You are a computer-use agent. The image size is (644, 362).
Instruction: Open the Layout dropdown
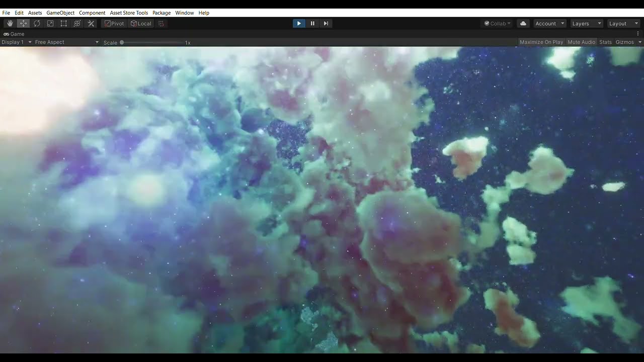click(x=623, y=24)
